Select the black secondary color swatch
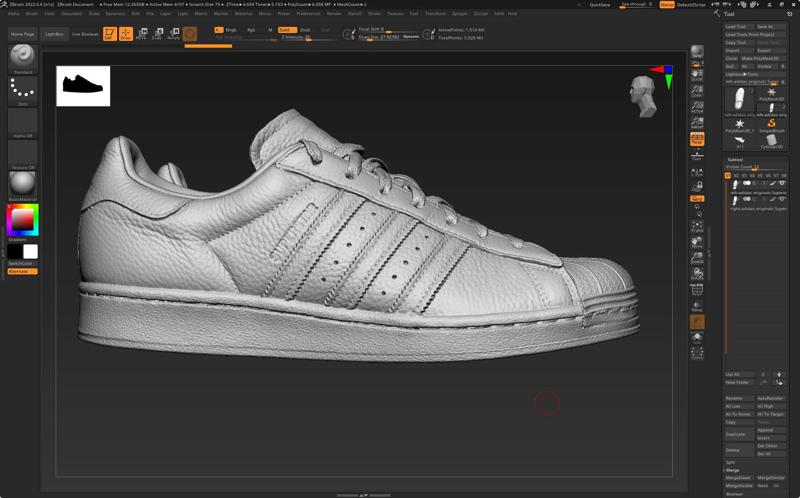The width and height of the screenshot is (800, 498). pos(15,252)
